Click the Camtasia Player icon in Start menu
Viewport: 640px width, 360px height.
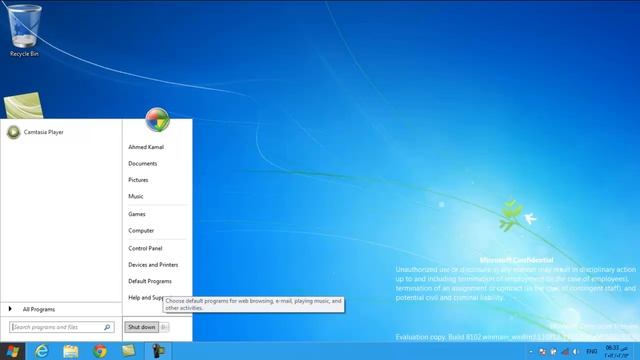13,132
